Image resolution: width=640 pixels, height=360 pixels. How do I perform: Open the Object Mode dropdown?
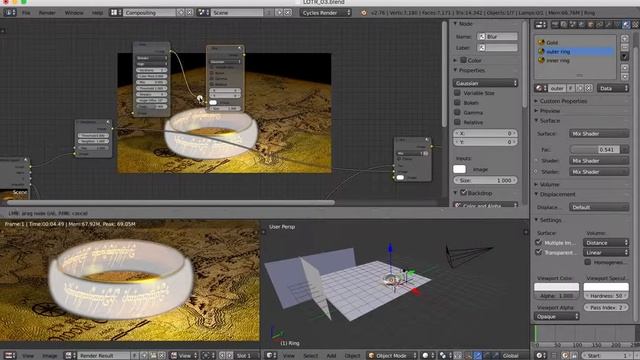pos(392,356)
